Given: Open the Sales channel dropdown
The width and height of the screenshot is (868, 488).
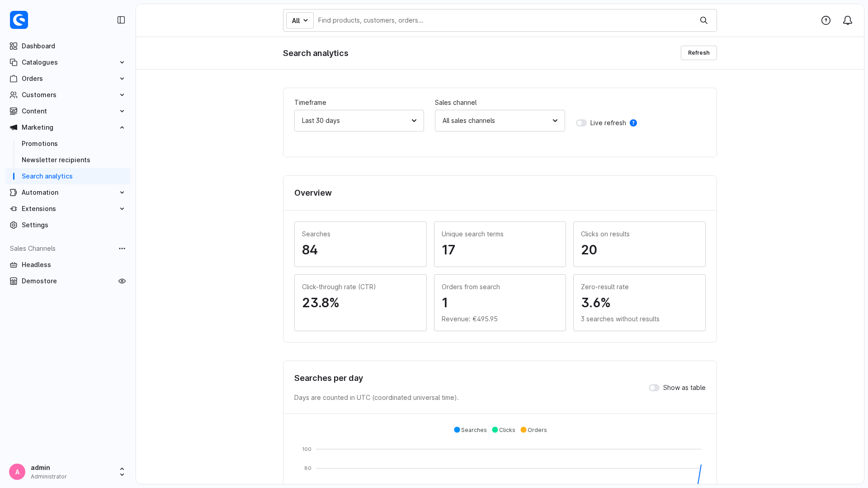Looking at the screenshot, I should pyautogui.click(x=500, y=121).
